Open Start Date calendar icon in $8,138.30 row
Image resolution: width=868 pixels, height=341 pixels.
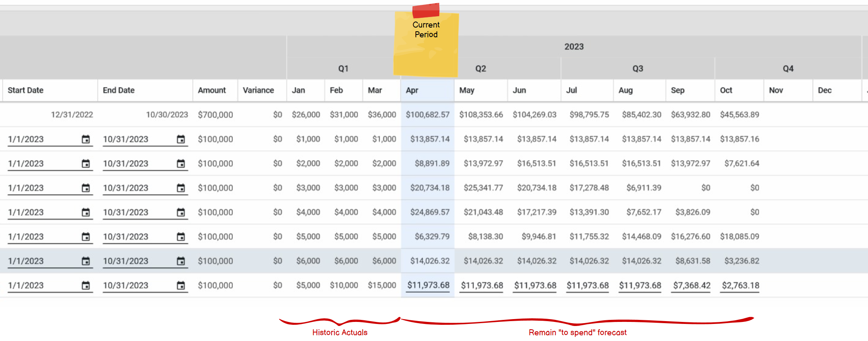(x=85, y=237)
